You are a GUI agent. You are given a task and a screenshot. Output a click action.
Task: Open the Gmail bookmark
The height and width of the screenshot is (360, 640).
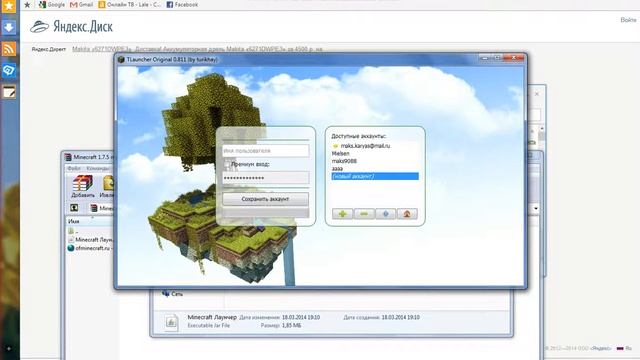81,4
